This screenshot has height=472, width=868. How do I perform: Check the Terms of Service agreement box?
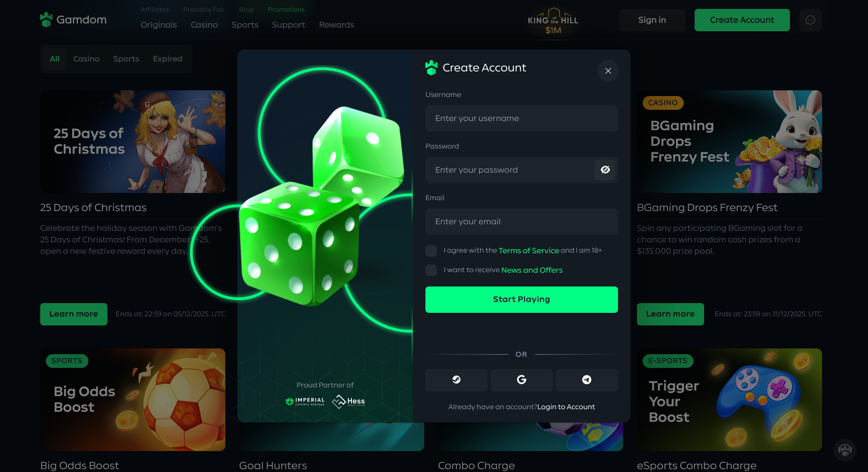tap(431, 250)
